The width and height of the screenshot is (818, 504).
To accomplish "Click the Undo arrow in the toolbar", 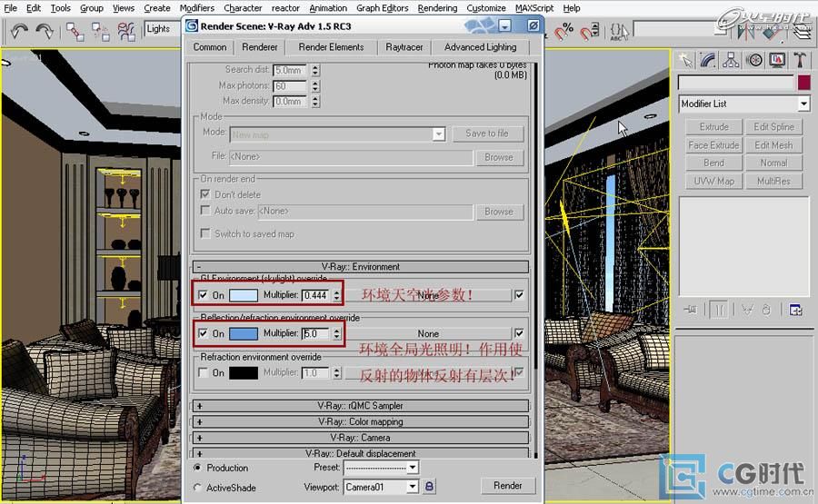I will coord(18,31).
